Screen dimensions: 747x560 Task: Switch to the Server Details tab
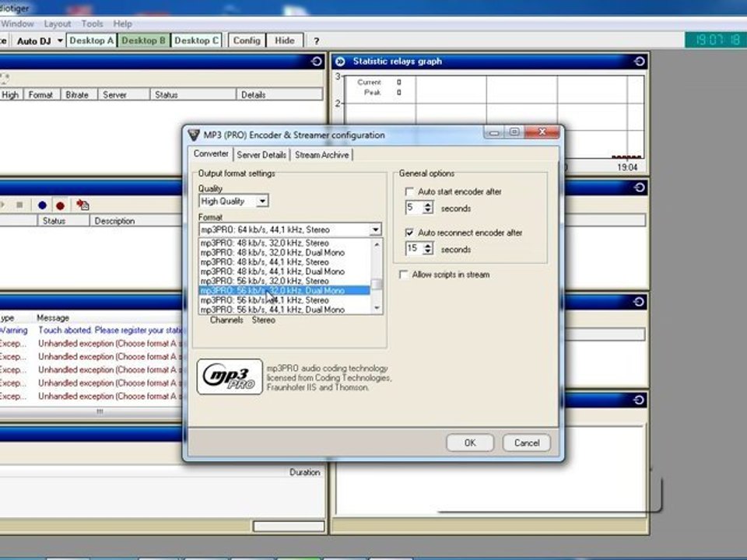[261, 155]
